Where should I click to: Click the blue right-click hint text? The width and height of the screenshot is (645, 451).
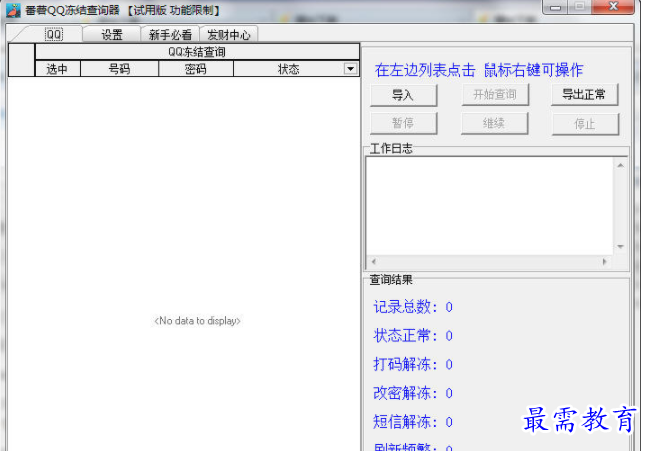479,70
